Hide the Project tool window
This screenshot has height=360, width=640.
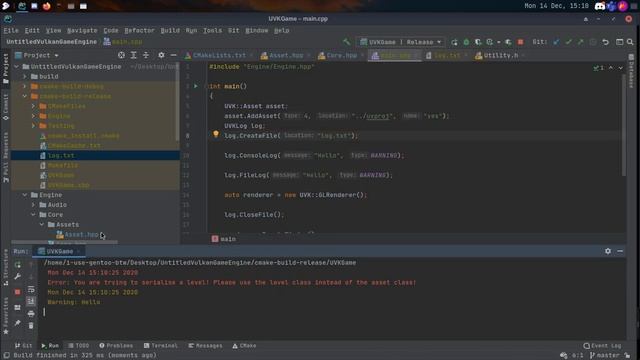click(173, 55)
